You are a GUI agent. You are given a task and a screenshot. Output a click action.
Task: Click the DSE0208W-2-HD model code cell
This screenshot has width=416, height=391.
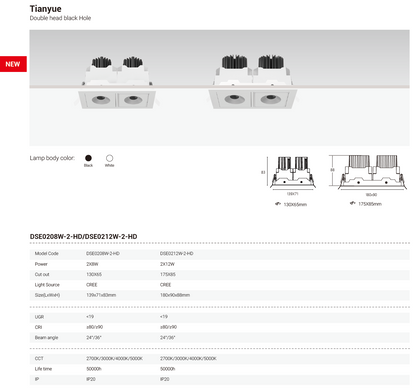pos(103,254)
